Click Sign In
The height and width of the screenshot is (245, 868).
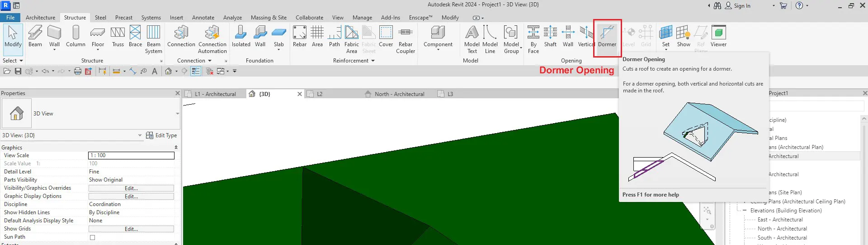[742, 6]
